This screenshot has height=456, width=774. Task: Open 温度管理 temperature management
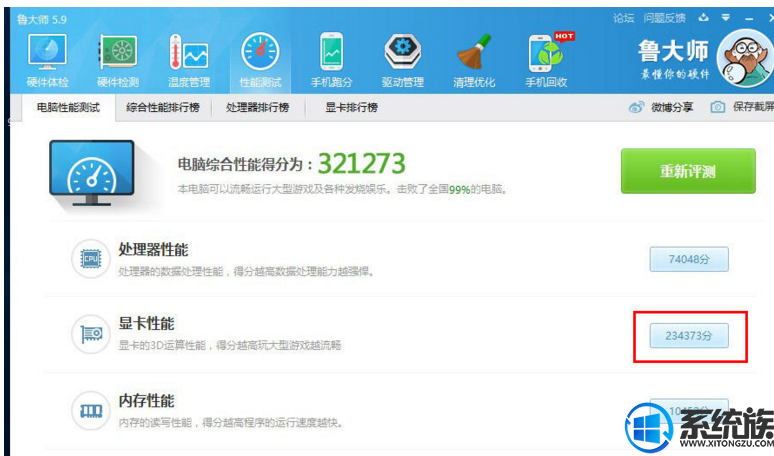point(189,61)
